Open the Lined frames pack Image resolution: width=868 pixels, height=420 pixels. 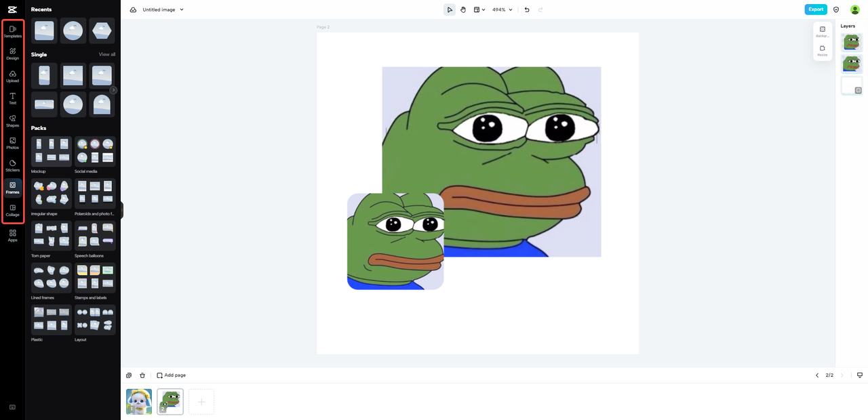52,278
